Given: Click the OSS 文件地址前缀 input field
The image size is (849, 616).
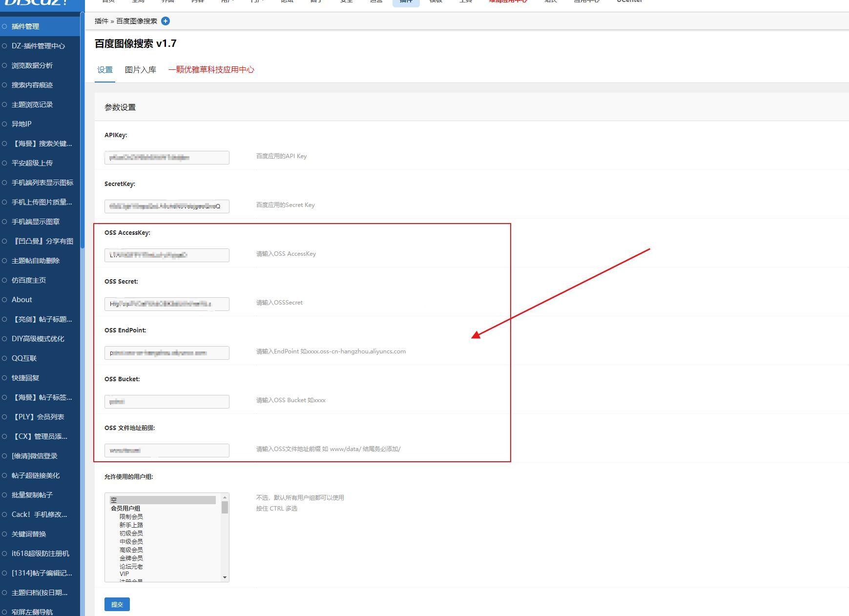Looking at the screenshot, I should (x=167, y=451).
